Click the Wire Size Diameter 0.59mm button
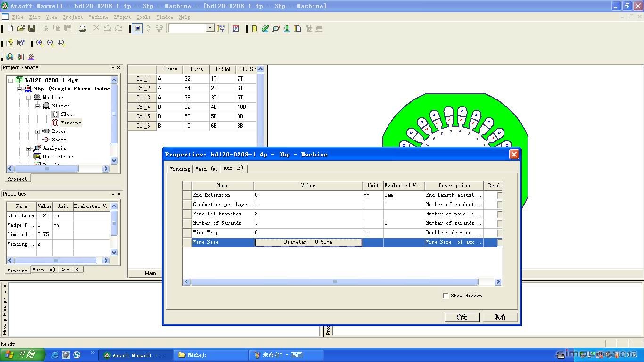The width and height of the screenshot is (644, 362). click(308, 242)
